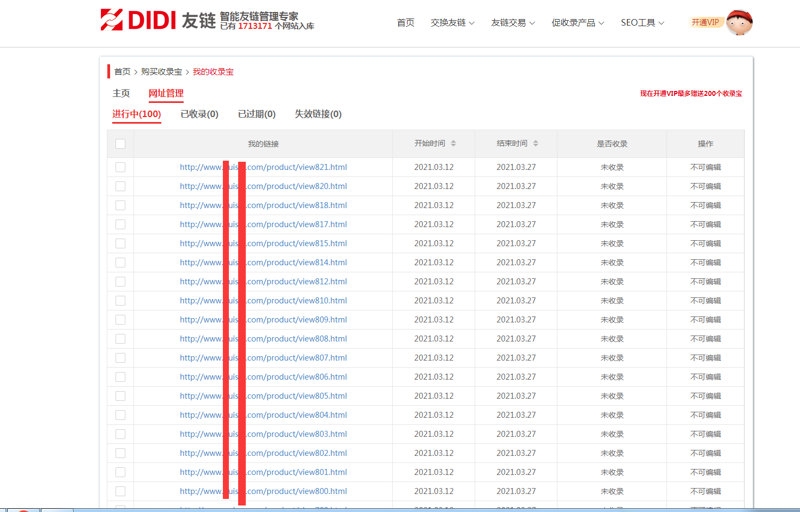Click the DIDI 友链 logo
Screen dimensions: 800x512
(x=158, y=20)
